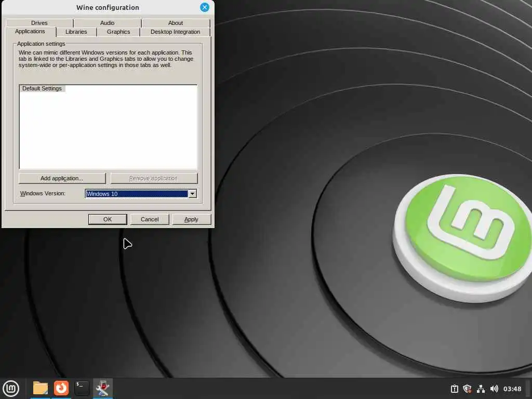Select the Applications tab
This screenshot has width=532, height=399.
(x=30, y=31)
